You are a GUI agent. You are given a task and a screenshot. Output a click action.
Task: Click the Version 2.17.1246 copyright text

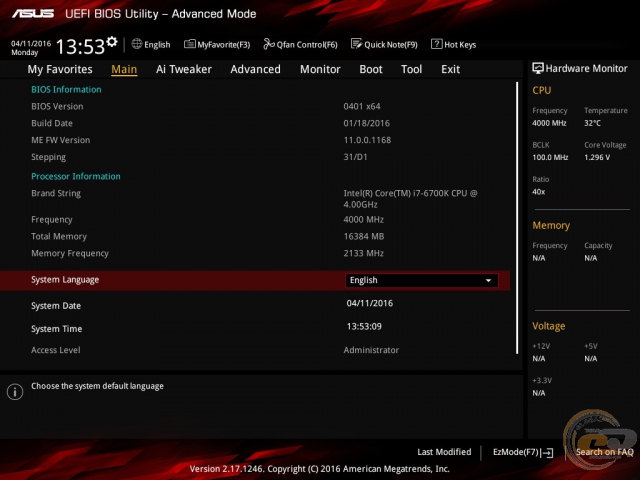[x=320, y=469]
